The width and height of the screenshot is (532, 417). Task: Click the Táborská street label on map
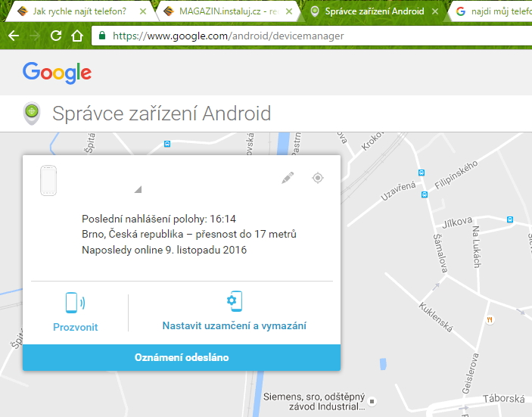(504, 398)
